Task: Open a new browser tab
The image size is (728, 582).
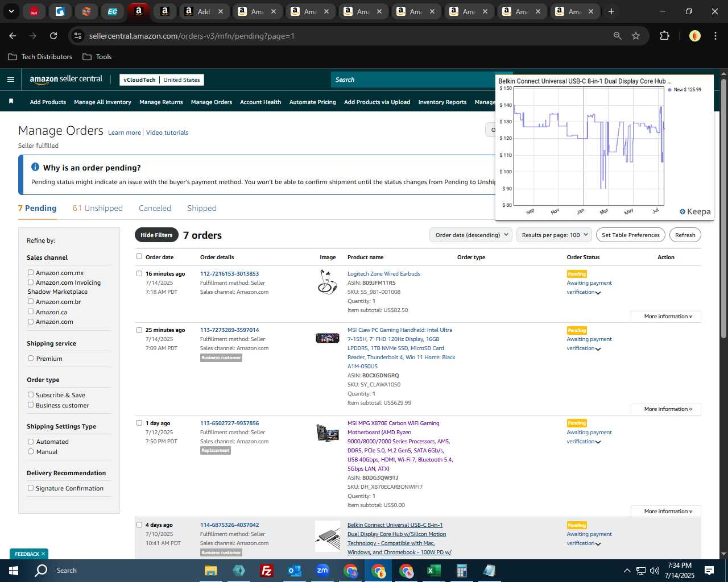Action: [611, 11]
